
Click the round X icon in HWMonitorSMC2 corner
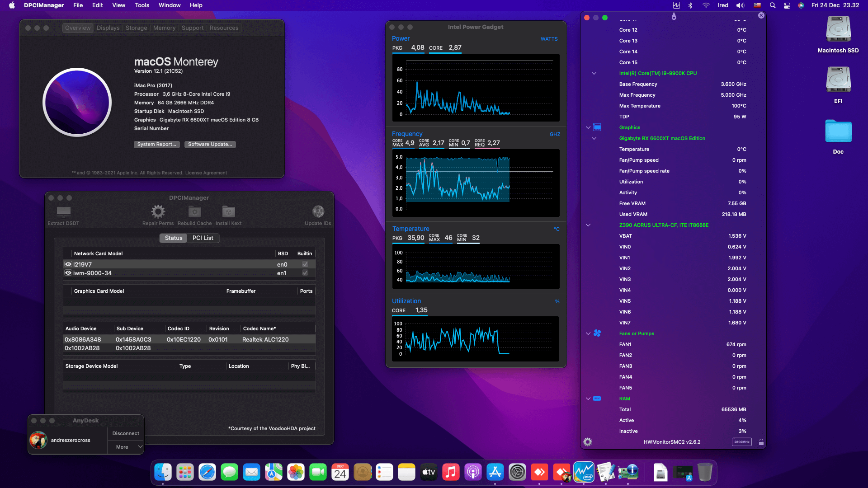761,15
